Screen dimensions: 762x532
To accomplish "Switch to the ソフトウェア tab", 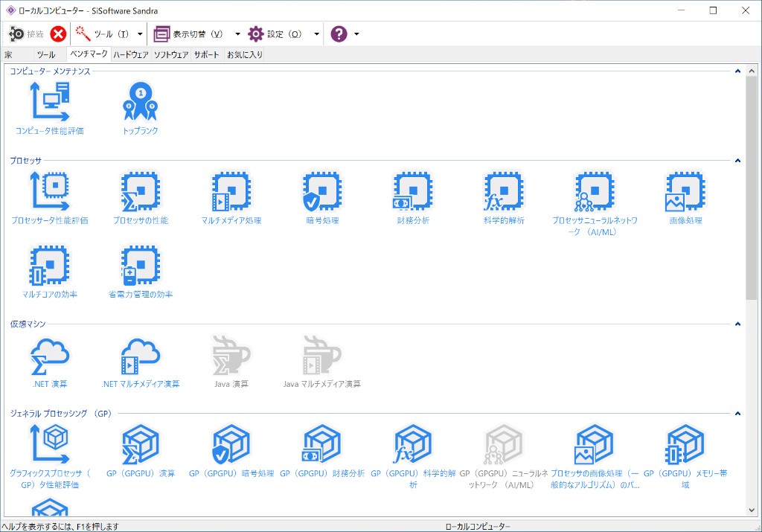I will 171,55.
